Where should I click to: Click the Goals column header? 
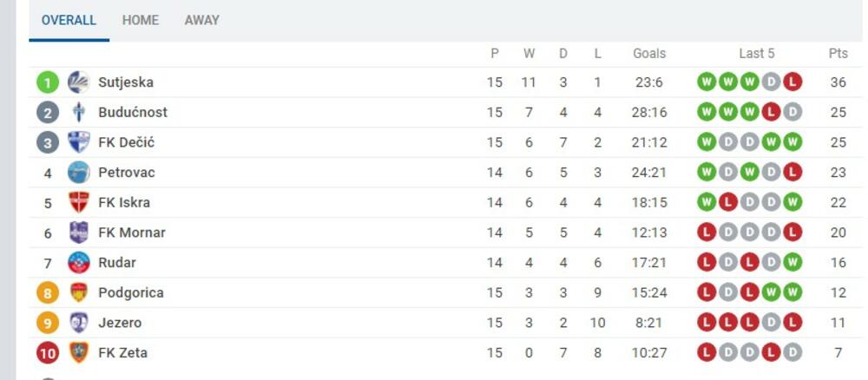(x=648, y=53)
